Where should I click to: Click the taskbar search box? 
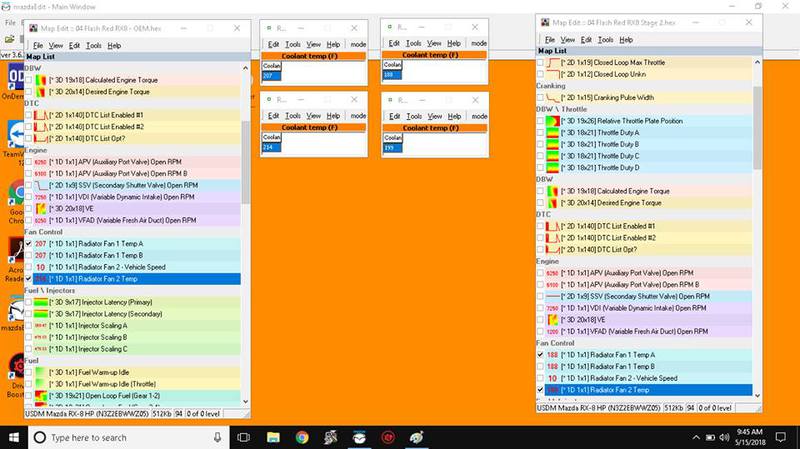(x=130, y=437)
